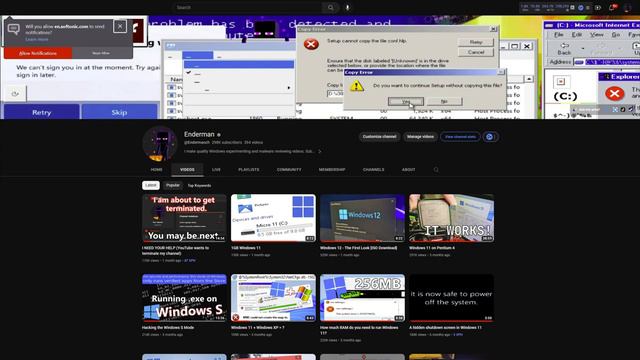
Task: Open the 256MB RAM video thumbnail
Action: [x=362, y=298]
